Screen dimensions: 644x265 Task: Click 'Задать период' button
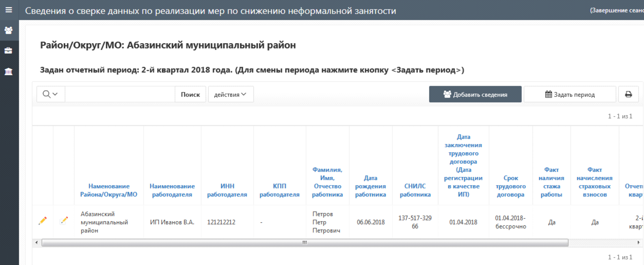(570, 95)
